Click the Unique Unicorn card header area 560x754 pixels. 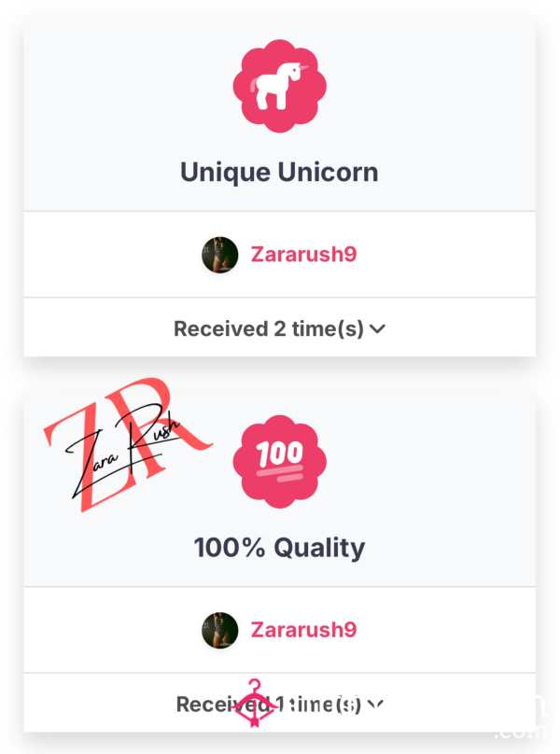pos(279,113)
